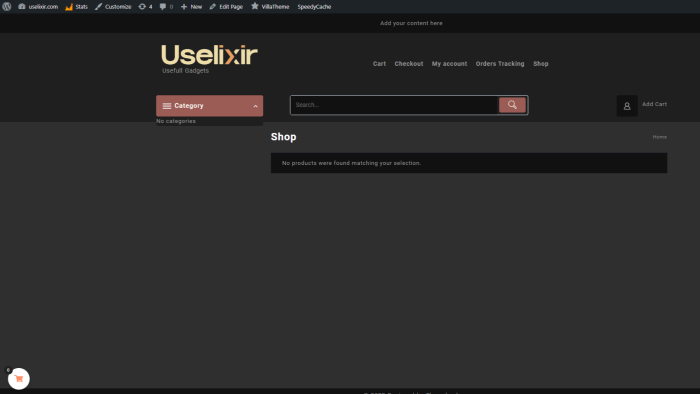
Task: Click the Uselixir logo
Action: coord(209,55)
